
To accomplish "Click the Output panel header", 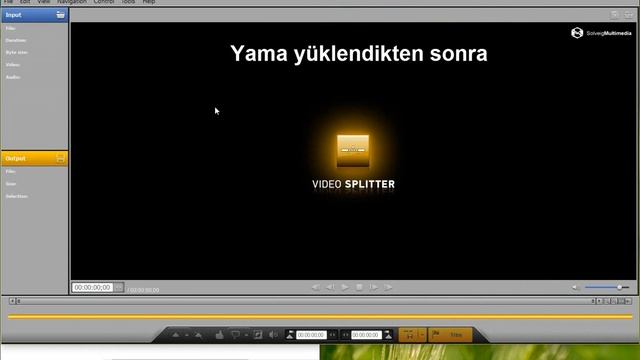I will pos(35,158).
